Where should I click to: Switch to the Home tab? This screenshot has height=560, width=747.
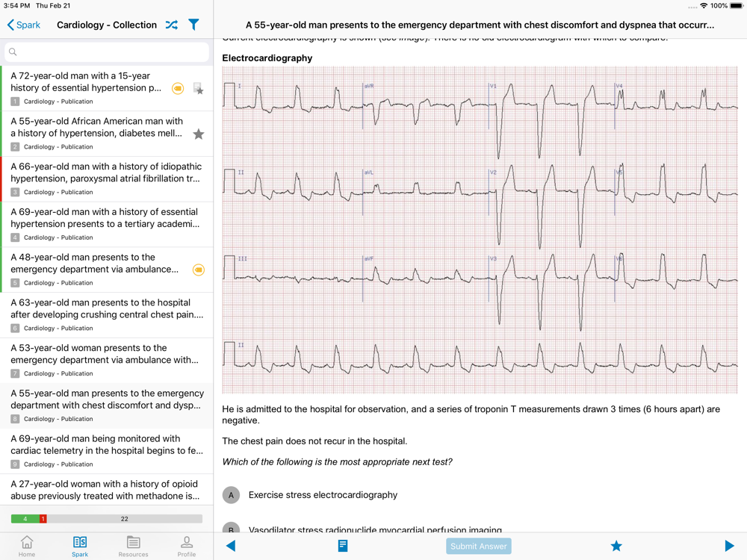(27, 546)
